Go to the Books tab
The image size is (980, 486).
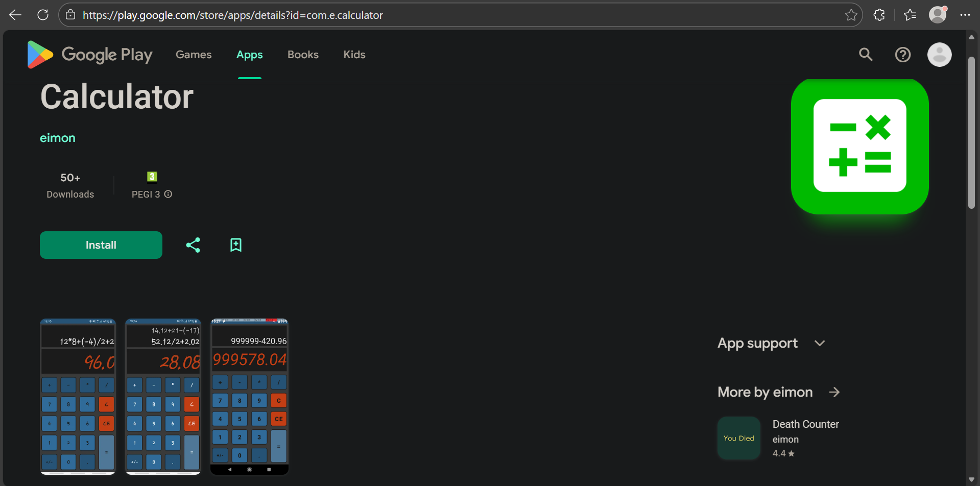click(x=303, y=55)
